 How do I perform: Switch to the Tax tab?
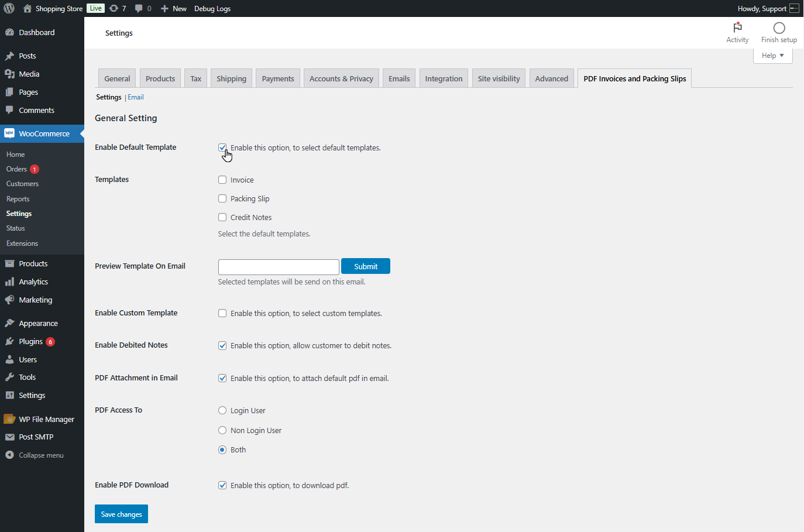click(195, 78)
